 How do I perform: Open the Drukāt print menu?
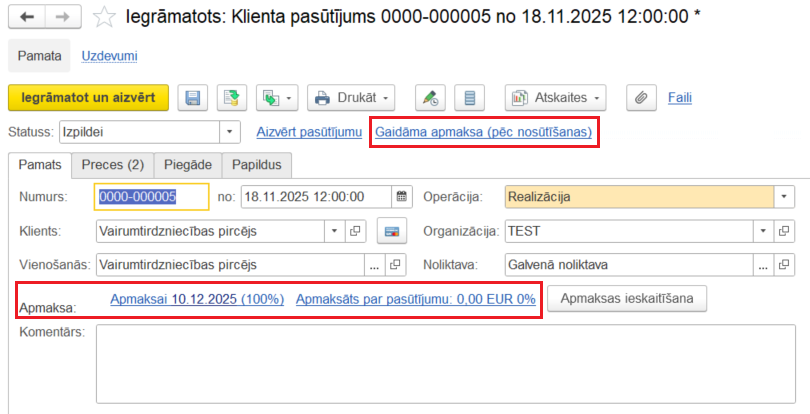(x=350, y=98)
